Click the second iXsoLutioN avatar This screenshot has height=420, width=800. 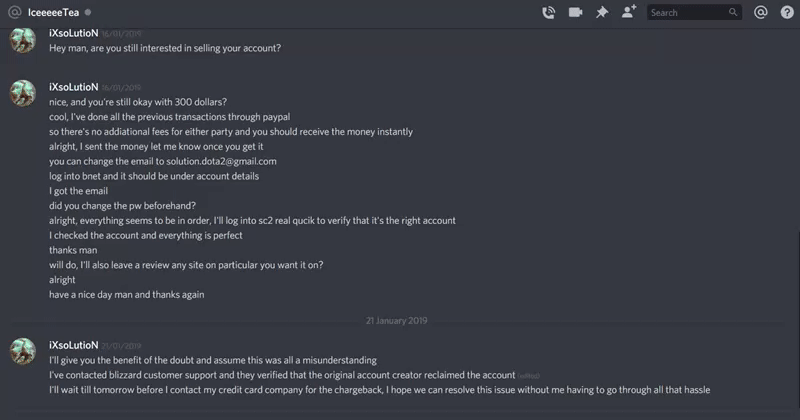pyautogui.click(x=24, y=94)
